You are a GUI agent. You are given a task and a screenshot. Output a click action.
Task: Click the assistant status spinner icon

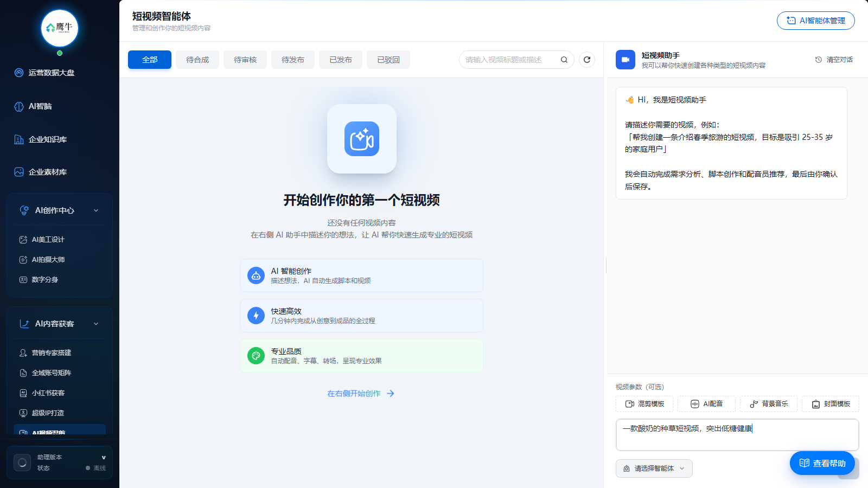tap(22, 463)
